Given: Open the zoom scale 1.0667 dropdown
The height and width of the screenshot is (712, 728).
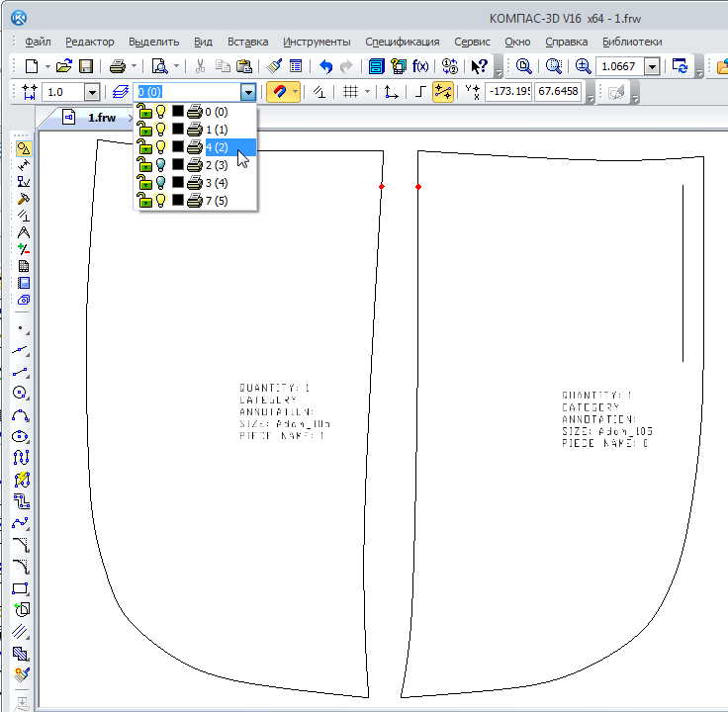Looking at the screenshot, I should 652,66.
